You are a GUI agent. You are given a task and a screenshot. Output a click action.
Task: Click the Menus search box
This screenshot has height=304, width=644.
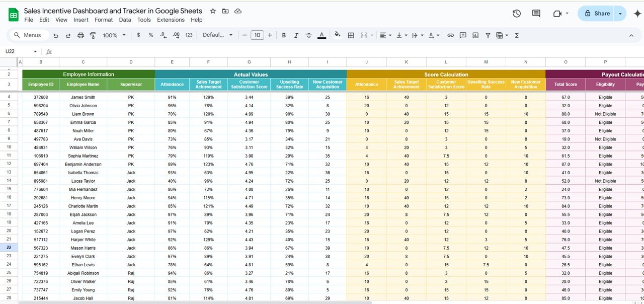coord(29,35)
